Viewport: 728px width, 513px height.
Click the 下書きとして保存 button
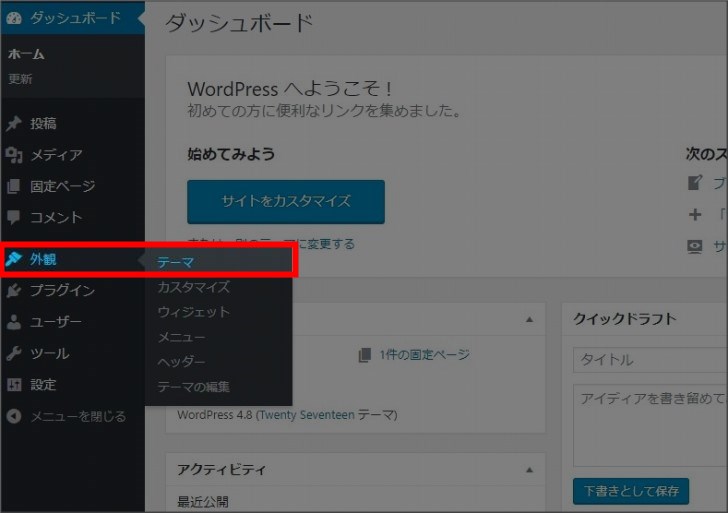point(631,491)
